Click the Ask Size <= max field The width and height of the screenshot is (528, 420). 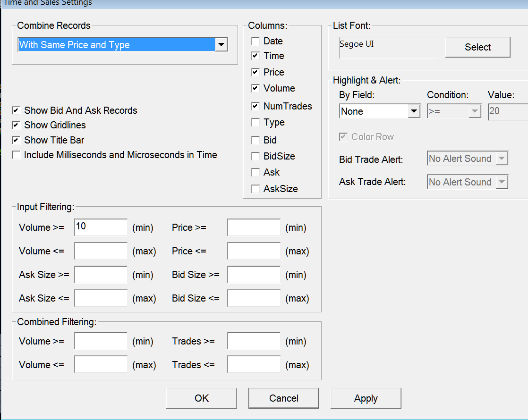[101, 298]
